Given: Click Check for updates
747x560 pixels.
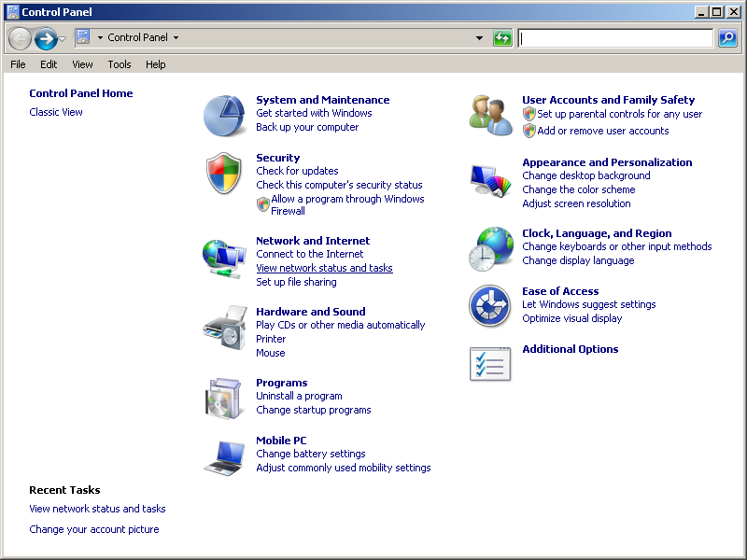Looking at the screenshot, I should (297, 171).
